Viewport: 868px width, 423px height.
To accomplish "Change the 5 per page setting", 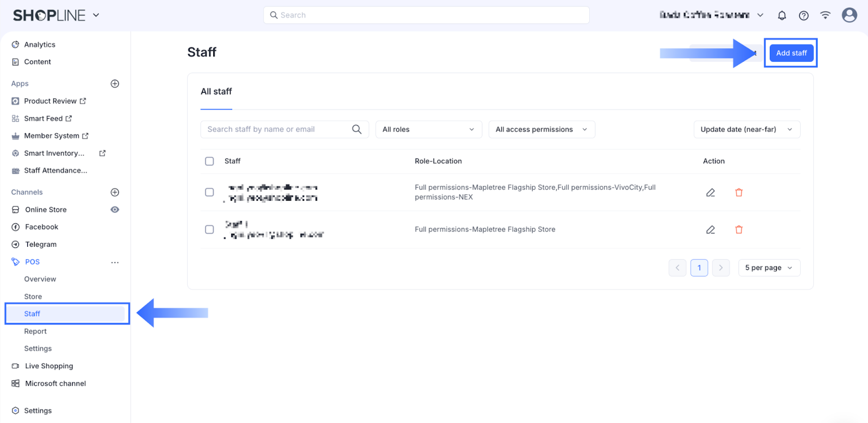I will click(769, 268).
